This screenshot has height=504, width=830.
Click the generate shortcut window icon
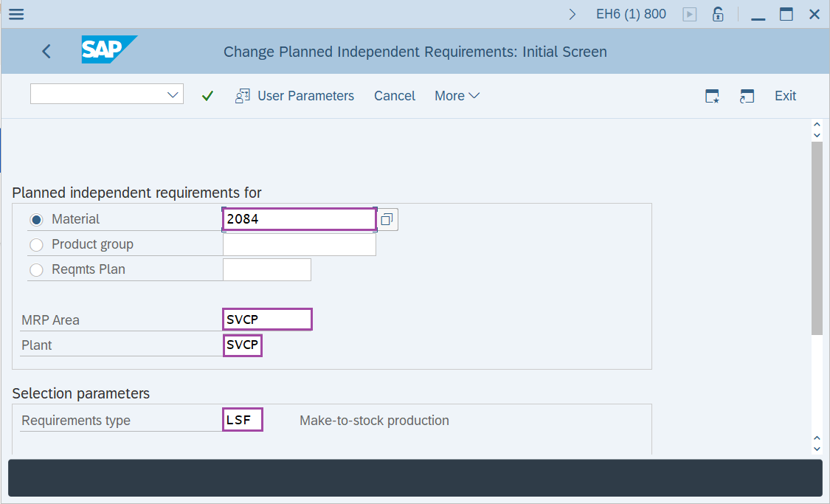tap(747, 96)
